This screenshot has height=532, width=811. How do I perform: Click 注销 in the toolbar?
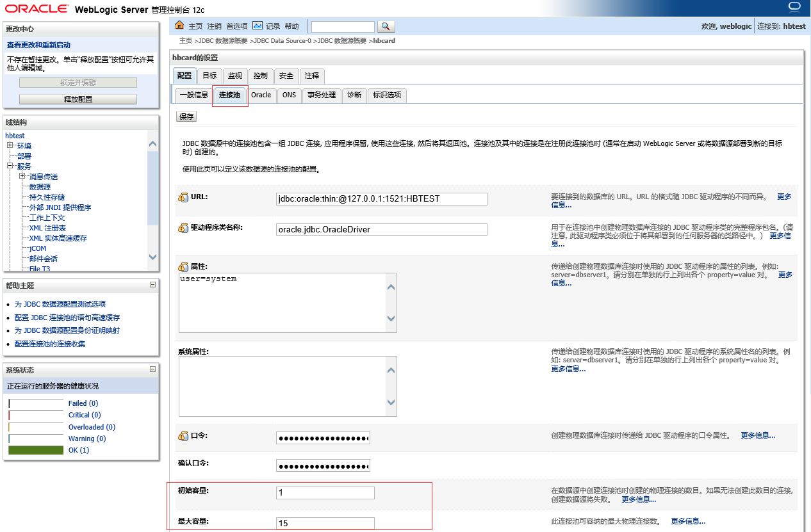point(214,26)
